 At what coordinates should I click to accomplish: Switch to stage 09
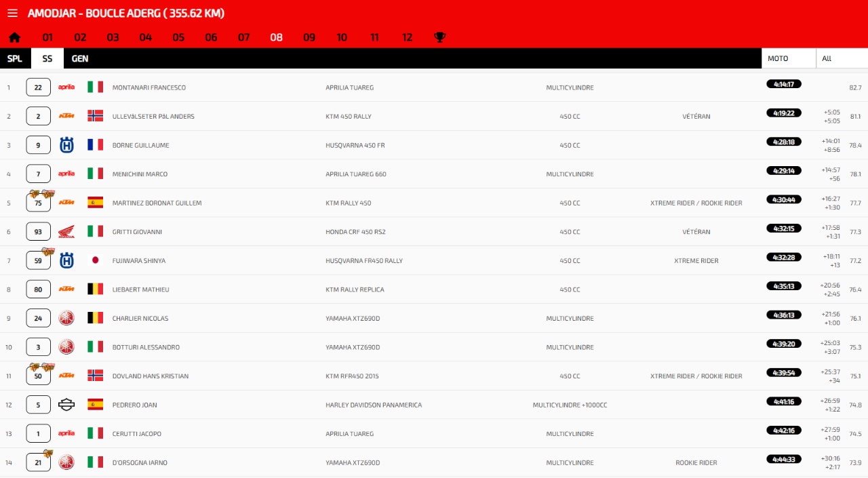point(309,37)
